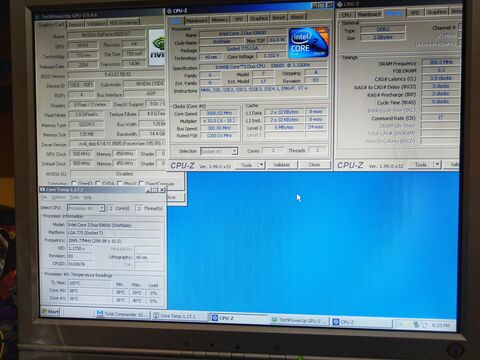This screenshot has width=480, height=360.
Task: Expand the Tools button dropdown arrow
Action: (262, 165)
